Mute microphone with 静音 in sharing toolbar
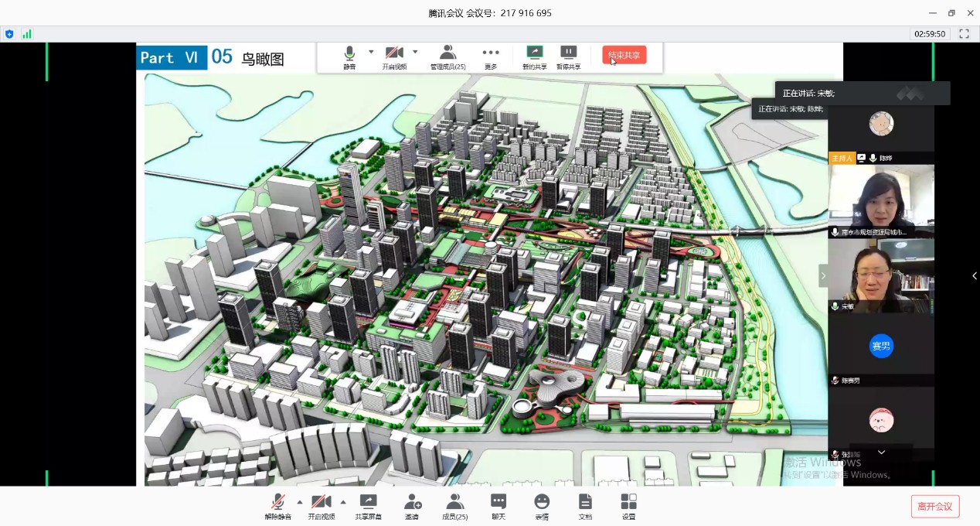Viewport: 980px width, 526px height. click(x=349, y=57)
